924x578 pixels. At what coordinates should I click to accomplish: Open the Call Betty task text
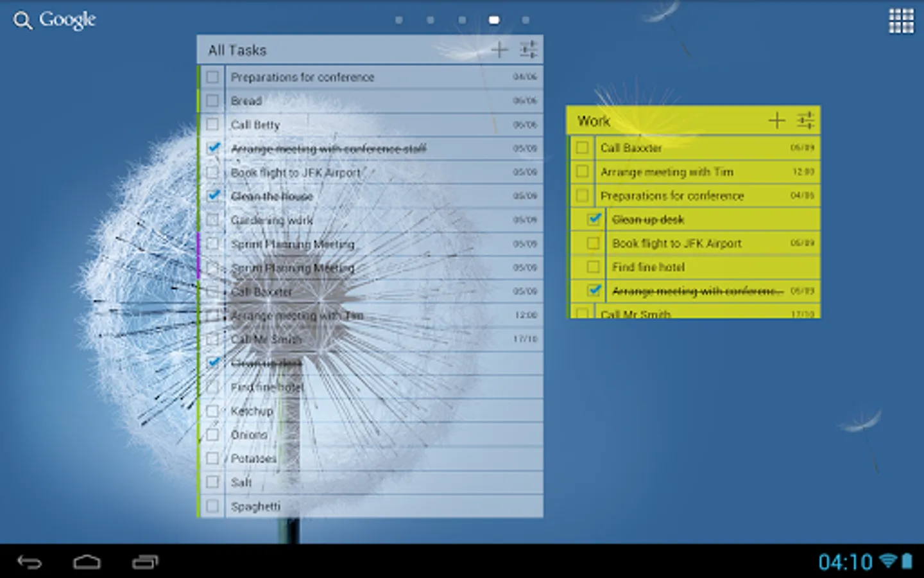tap(255, 125)
